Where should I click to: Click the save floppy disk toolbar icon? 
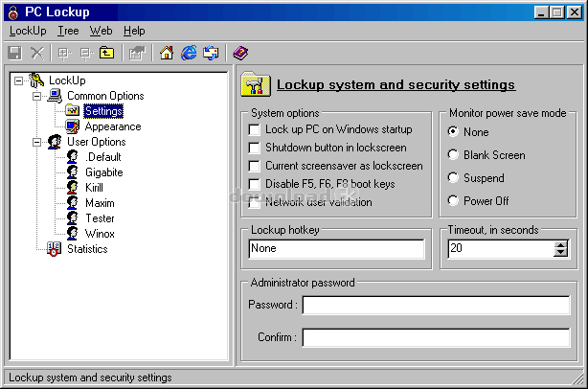coord(15,54)
